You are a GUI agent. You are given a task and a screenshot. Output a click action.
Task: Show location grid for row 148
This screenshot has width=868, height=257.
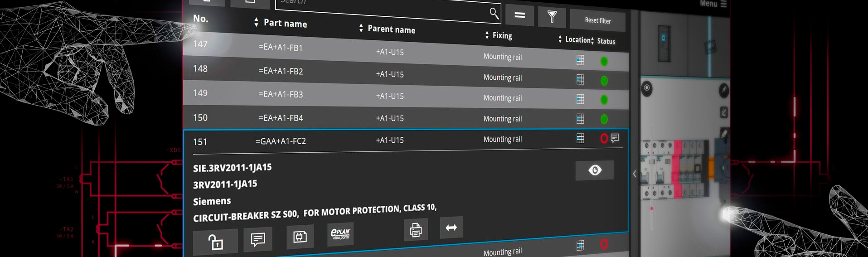(x=580, y=80)
